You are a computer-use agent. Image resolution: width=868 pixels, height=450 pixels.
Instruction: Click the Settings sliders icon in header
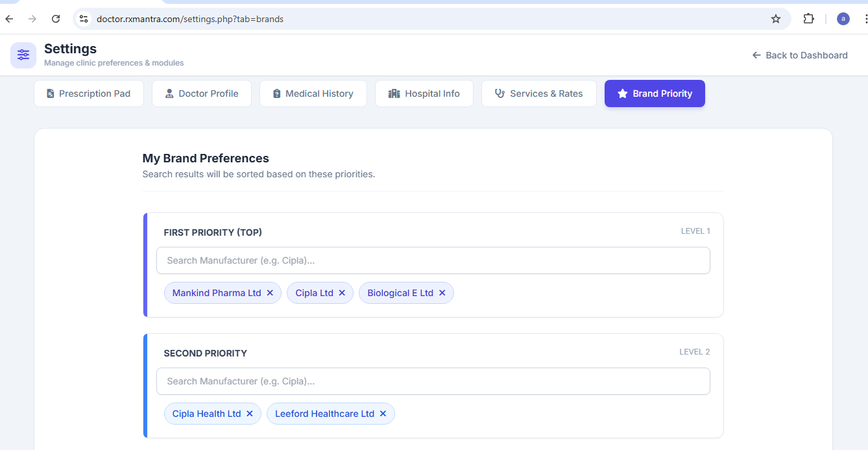pos(23,55)
